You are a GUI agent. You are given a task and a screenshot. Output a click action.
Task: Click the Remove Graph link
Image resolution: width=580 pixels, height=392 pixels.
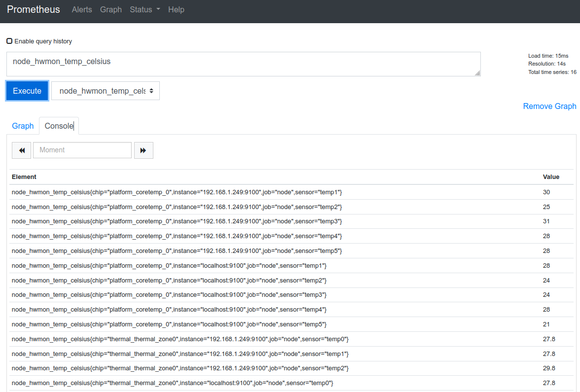[549, 106]
